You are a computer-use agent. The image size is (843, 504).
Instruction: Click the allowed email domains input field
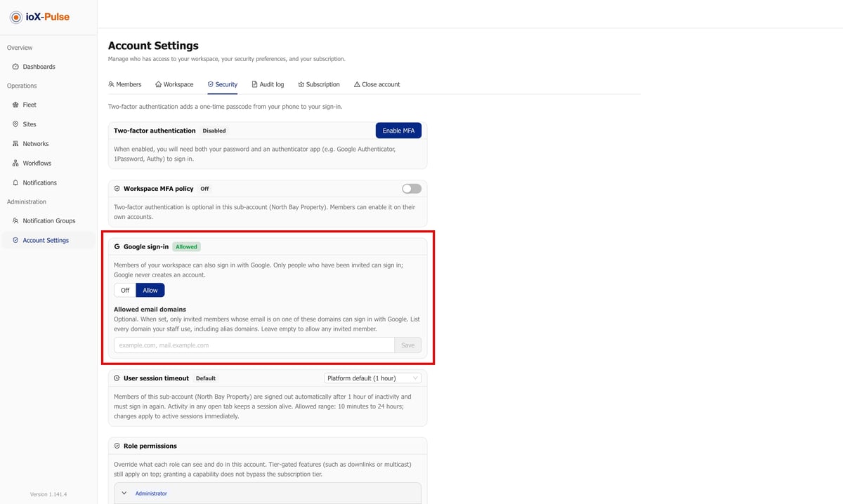point(254,345)
